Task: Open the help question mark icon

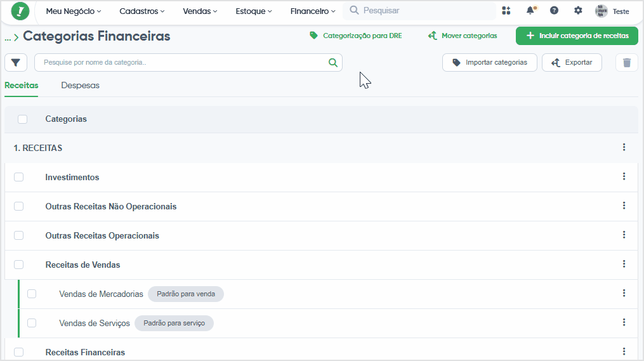Action: click(x=554, y=11)
